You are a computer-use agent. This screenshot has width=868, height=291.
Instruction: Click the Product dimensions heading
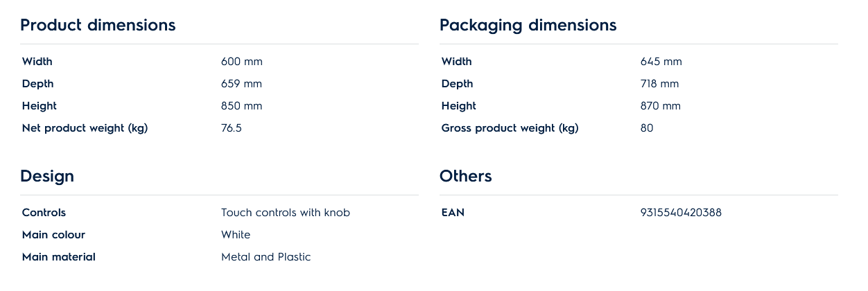point(98,26)
